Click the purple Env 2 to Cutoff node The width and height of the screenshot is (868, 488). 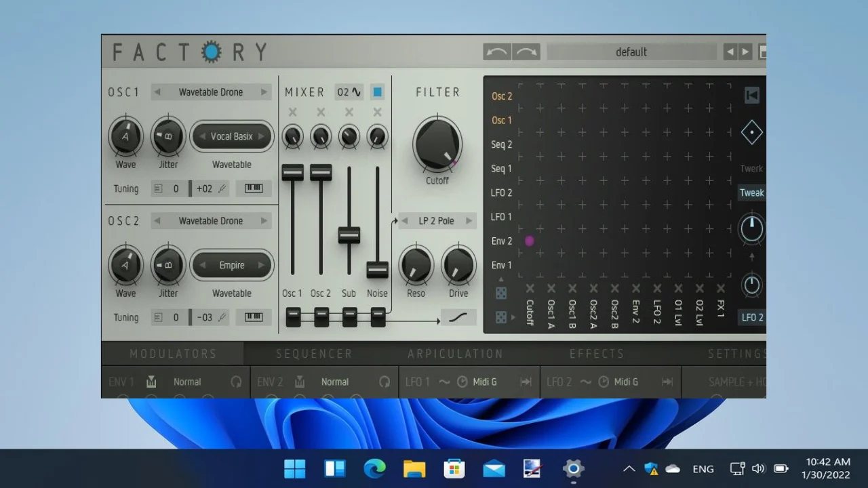click(530, 241)
